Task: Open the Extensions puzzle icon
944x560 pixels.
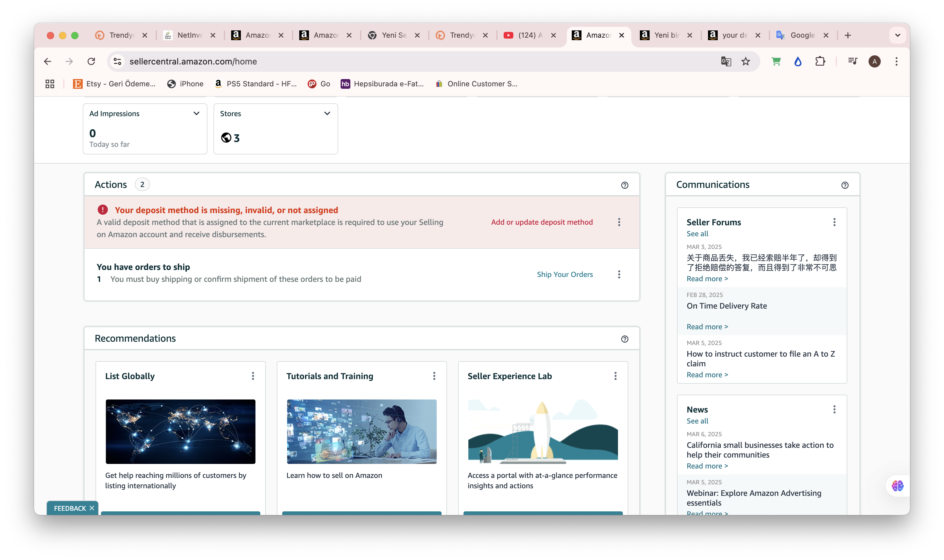Action: click(820, 61)
